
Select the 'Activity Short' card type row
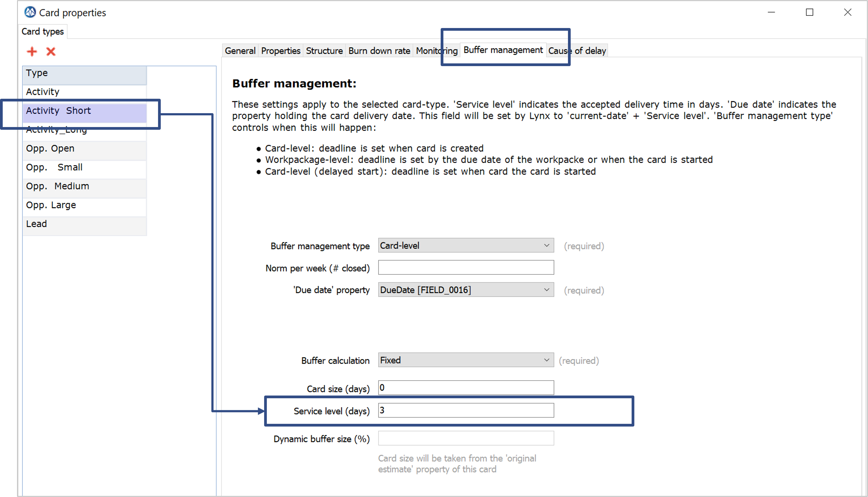click(x=85, y=113)
